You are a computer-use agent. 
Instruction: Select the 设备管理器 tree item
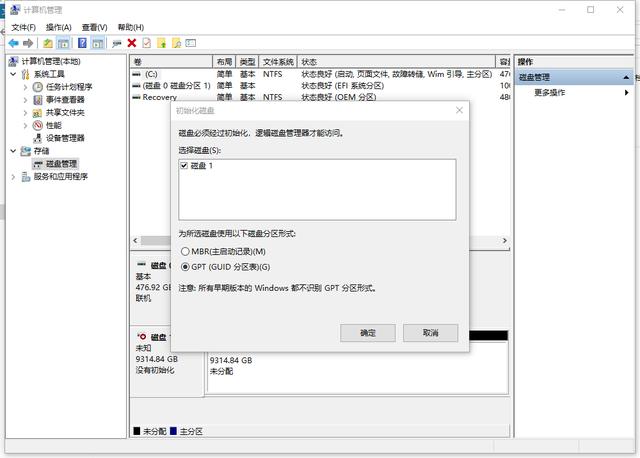(59, 138)
